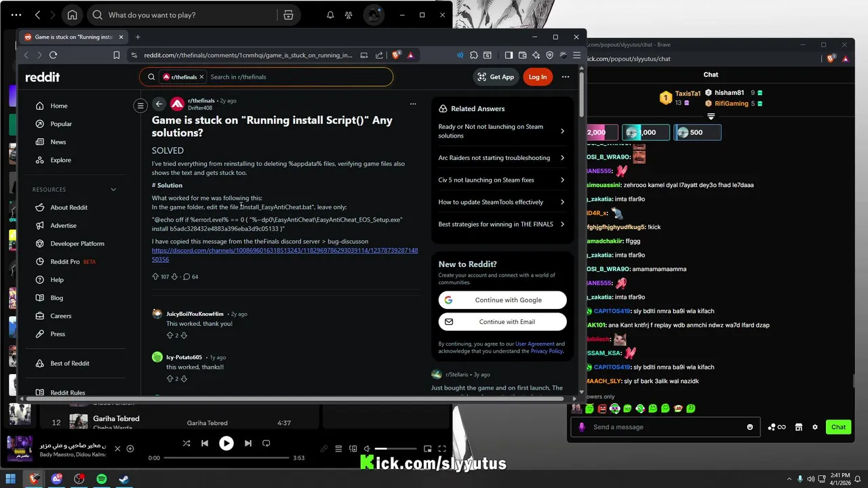This screenshot has height=488, width=868.
Task: Open the discord.com channel link in post
Action: (x=285, y=255)
